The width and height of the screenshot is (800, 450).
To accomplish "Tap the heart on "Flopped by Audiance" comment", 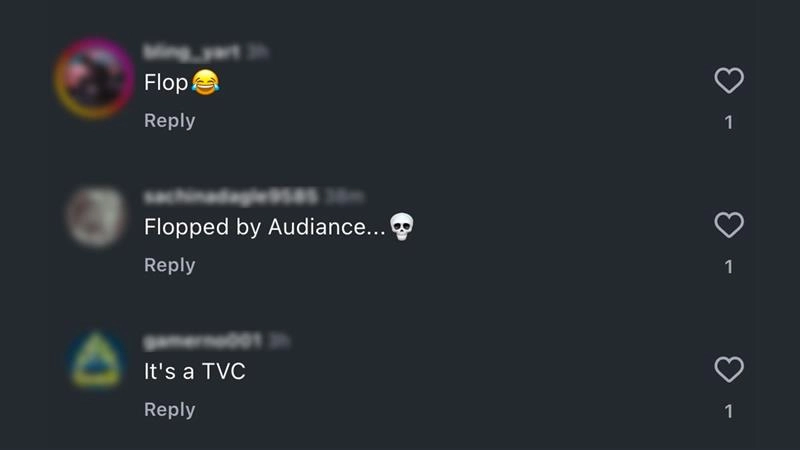I will click(729, 225).
